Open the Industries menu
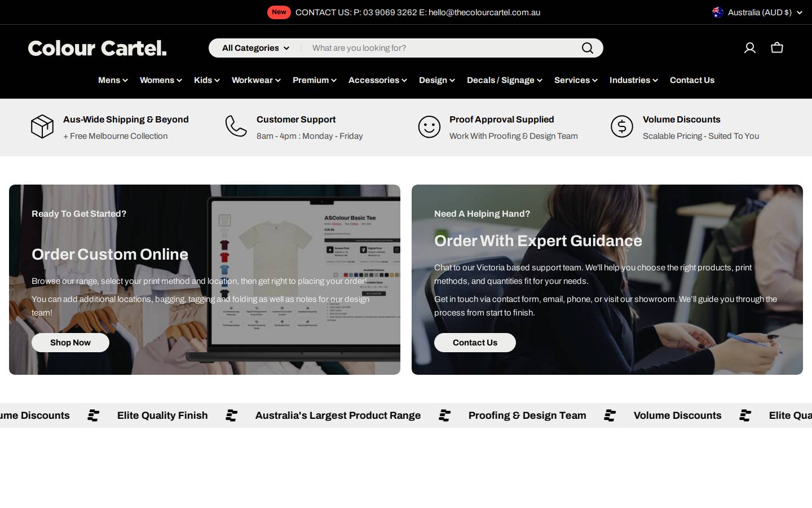Image resolution: width=812 pixels, height=508 pixels. [634, 80]
